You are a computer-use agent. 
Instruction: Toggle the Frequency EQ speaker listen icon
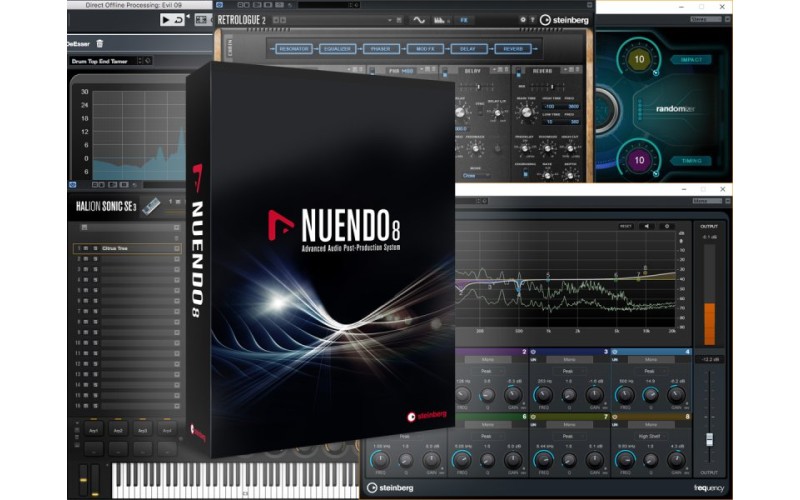click(x=645, y=226)
